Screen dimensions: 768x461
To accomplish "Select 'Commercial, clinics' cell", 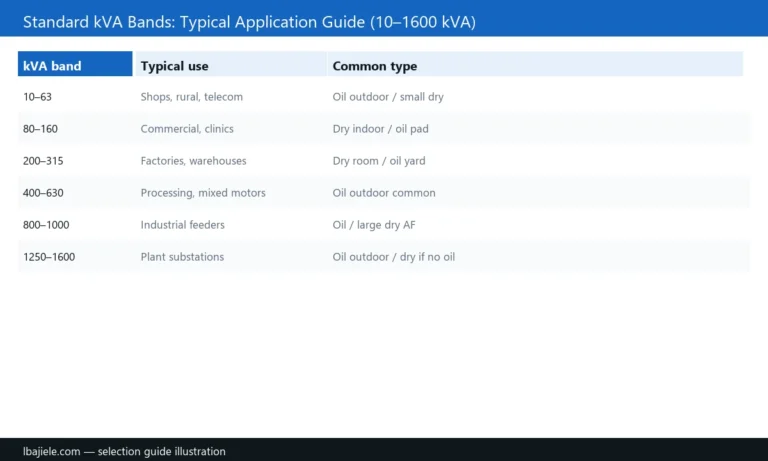I will coord(187,129).
